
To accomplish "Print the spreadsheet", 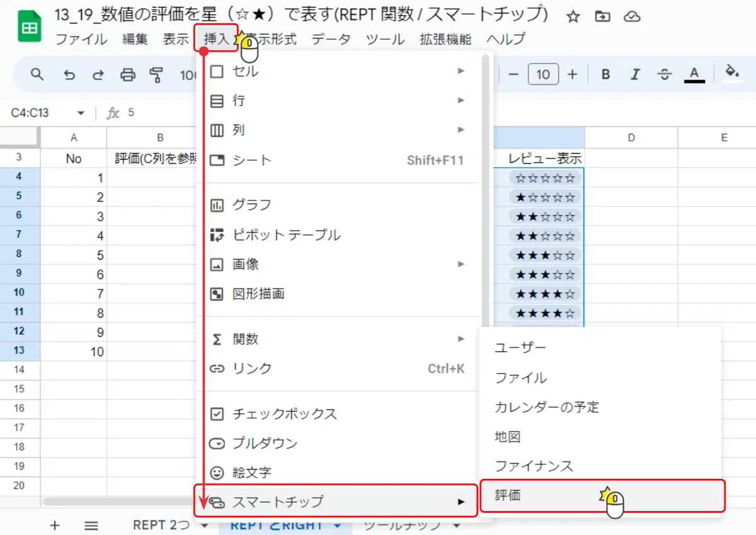I will [x=128, y=75].
